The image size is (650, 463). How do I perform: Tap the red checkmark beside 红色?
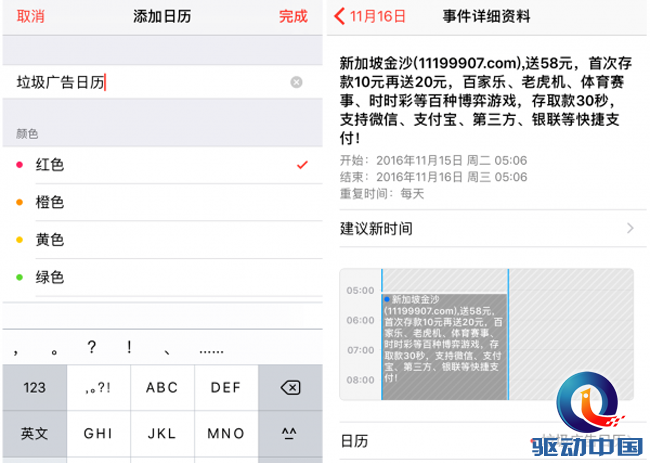tap(302, 165)
